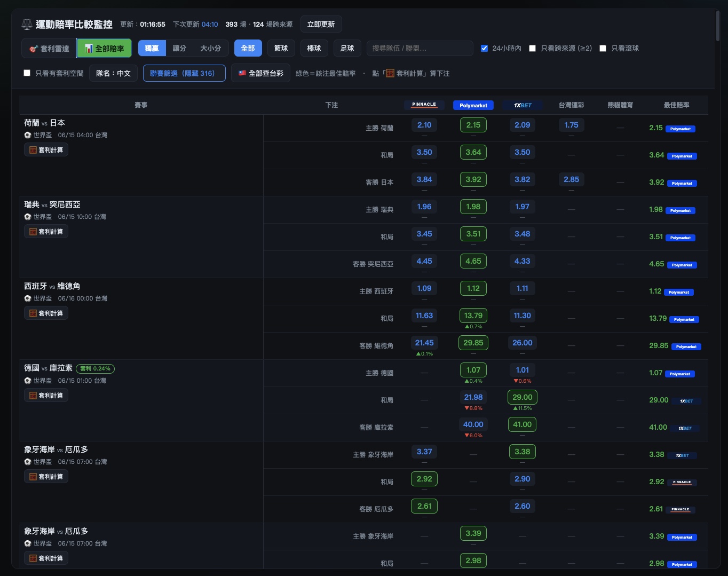Select the 獨贏 market tab

(x=152, y=48)
